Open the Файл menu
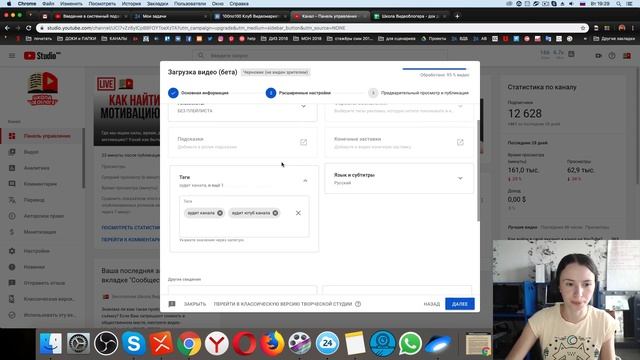The height and width of the screenshot is (360, 640). coord(48,4)
